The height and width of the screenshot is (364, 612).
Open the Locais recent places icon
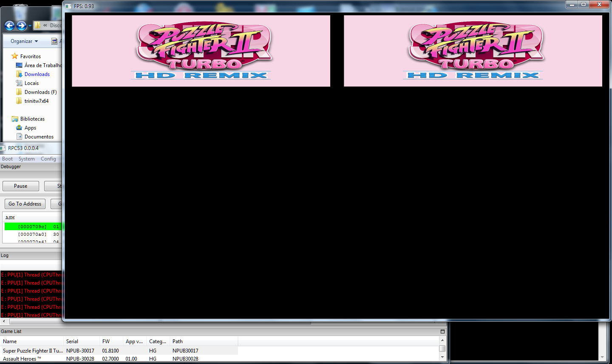(19, 83)
